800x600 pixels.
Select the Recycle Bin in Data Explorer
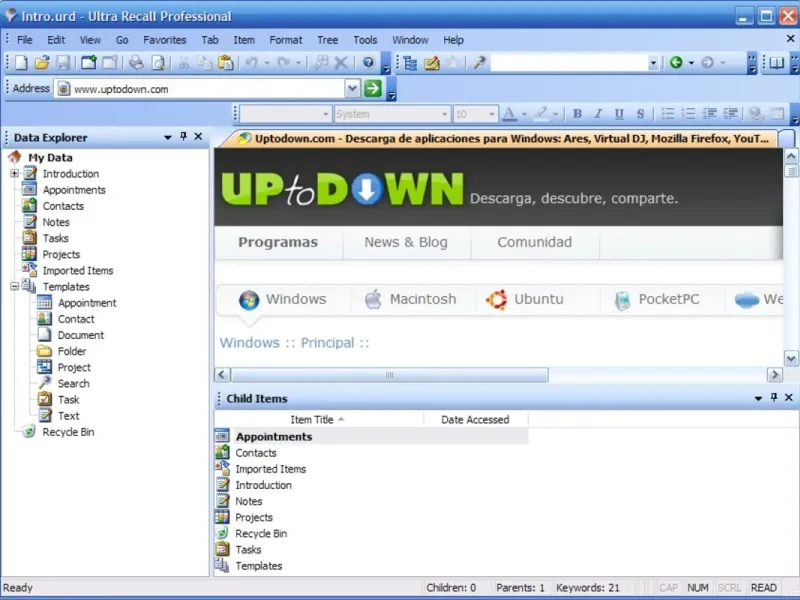[x=68, y=432]
